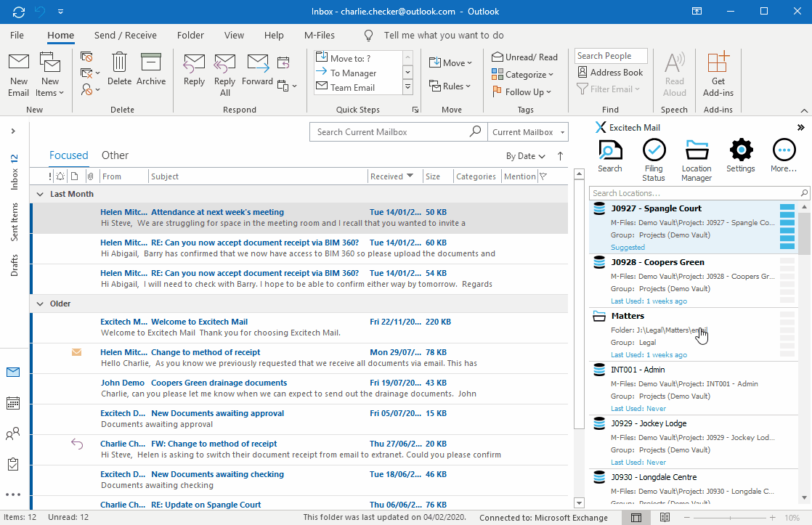Click Send/Receive All Folders sync icon

tap(19, 12)
